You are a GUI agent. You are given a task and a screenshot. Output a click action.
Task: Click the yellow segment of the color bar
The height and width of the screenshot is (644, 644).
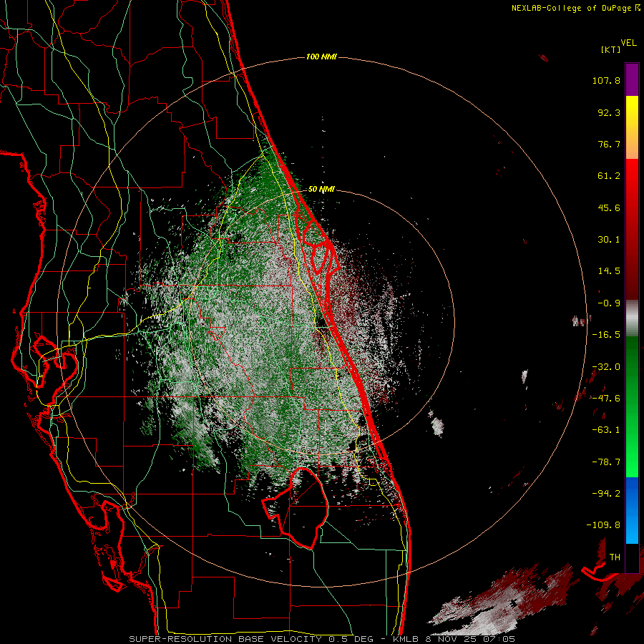point(632,127)
